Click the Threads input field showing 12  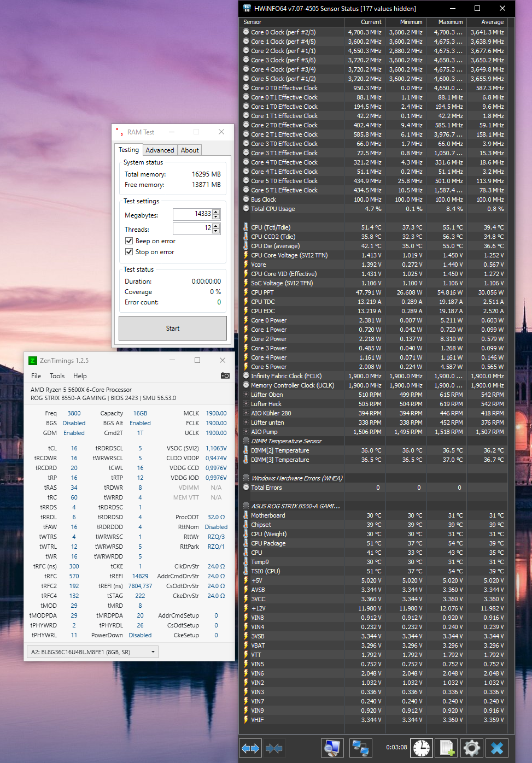tap(193, 228)
